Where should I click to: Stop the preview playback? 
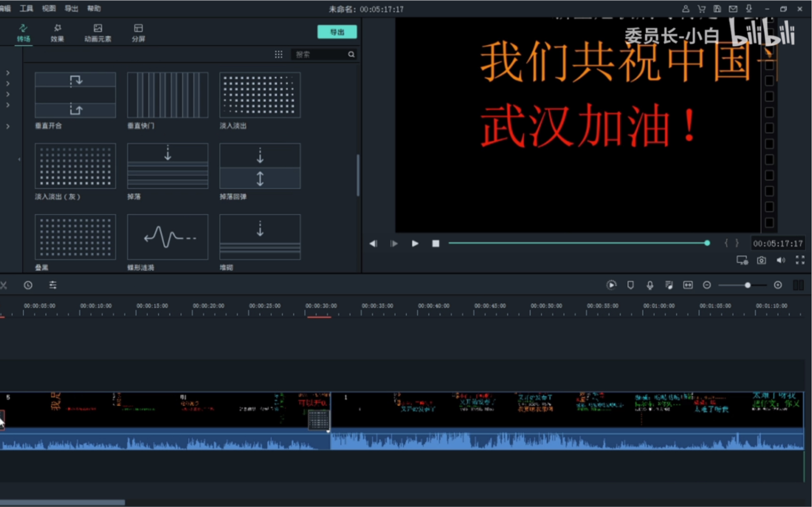(436, 243)
